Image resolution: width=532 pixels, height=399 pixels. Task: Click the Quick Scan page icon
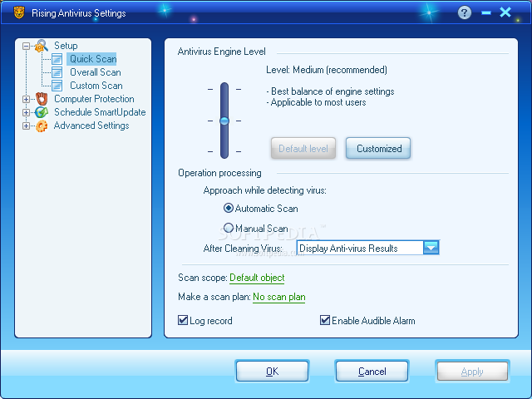(x=57, y=59)
